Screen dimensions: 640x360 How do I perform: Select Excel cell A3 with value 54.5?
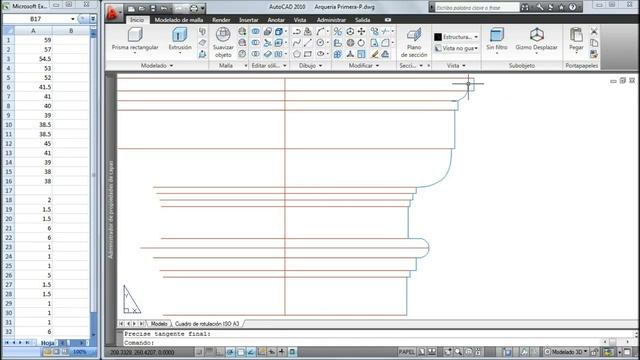pyautogui.click(x=33, y=59)
